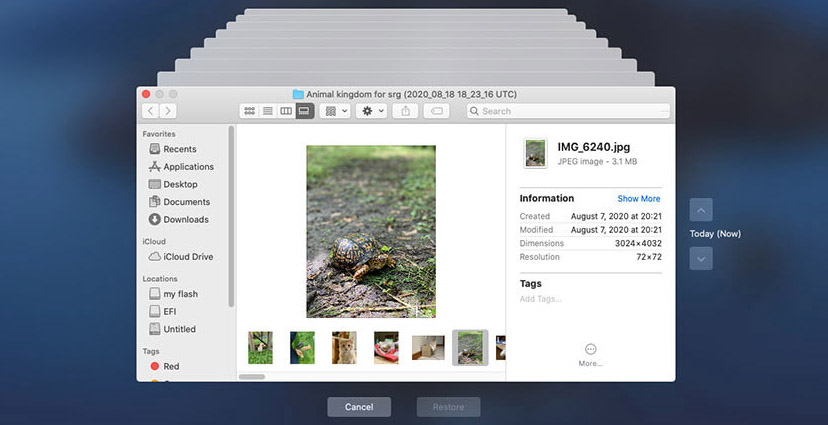Open Desktop in sidebar
This screenshot has height=425, width=828.
click(x=179, y=184)
